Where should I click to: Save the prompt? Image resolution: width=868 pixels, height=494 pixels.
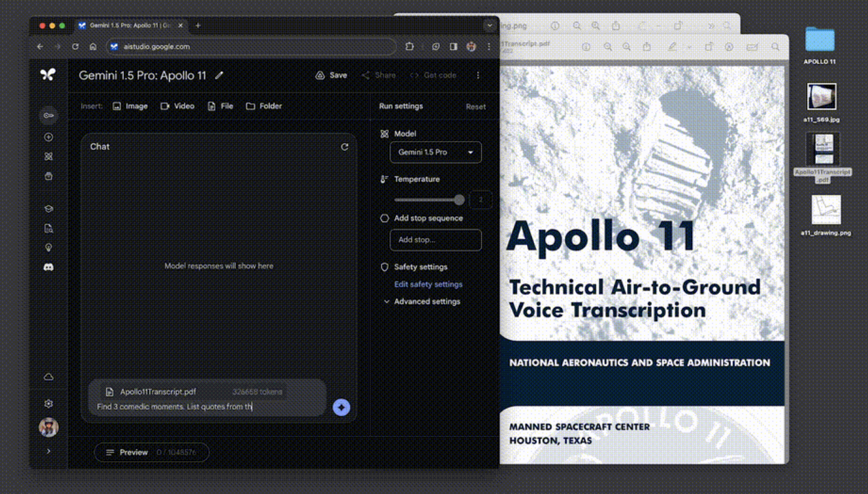(x=331, y=75)
